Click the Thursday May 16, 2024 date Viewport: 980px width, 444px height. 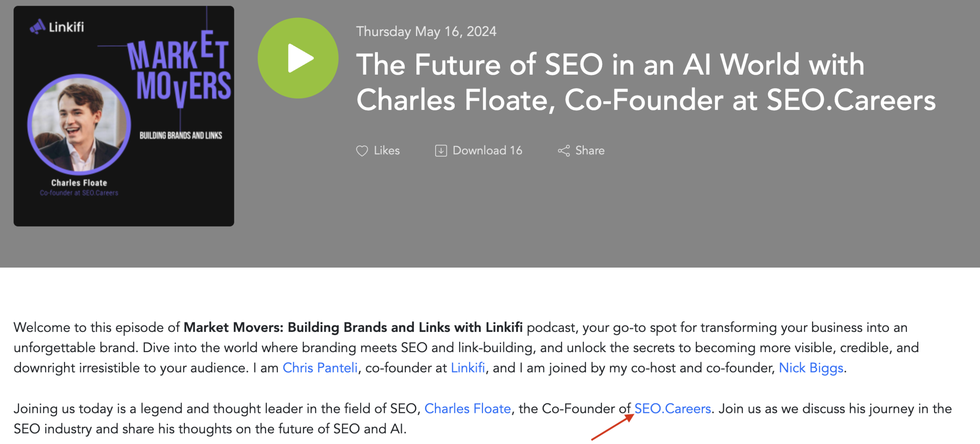click(x=426, y=31)
